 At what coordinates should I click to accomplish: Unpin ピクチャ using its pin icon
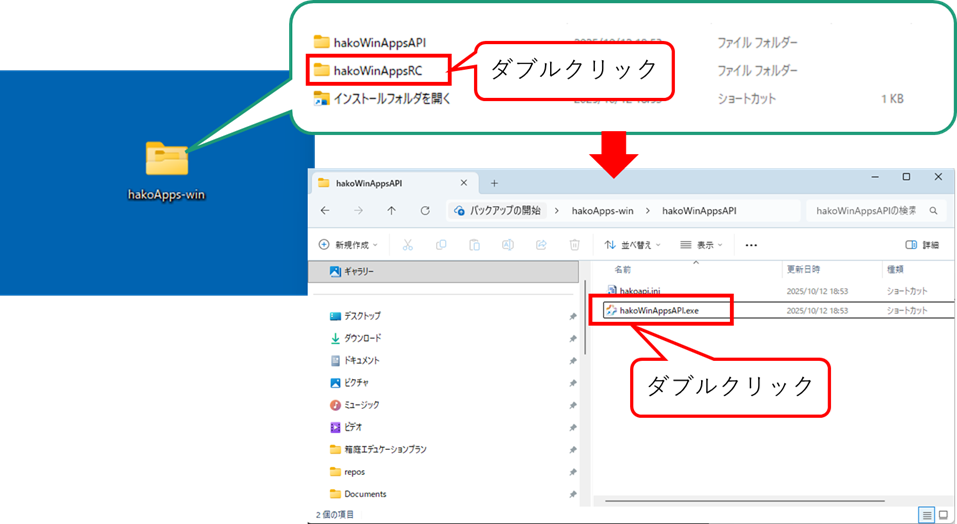572,383
